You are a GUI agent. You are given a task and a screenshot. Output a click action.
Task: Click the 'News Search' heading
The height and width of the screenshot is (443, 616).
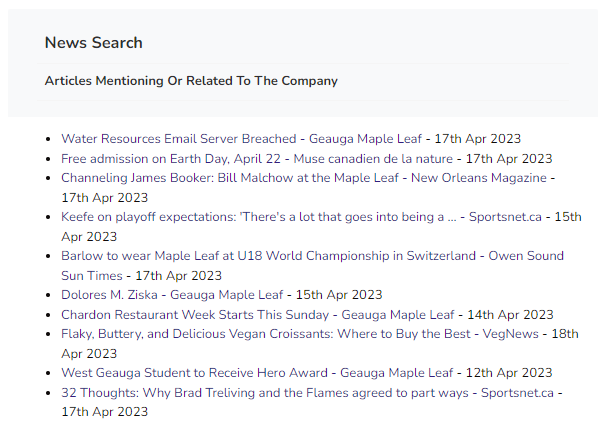(94, 43)
